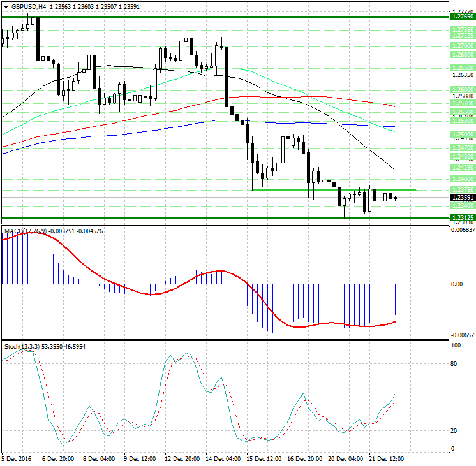Click the Stochastic 20 level label
Viewport: 476px width, 466px height.
pyautogui.click(x=454, y=431)
